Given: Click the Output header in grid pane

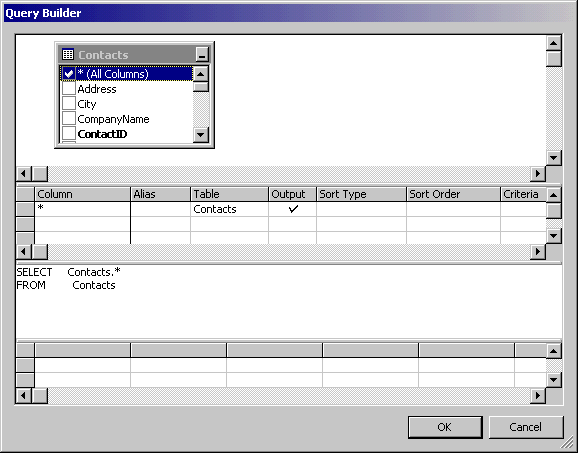Looking at the screenshot, I should tap(292, 194).
